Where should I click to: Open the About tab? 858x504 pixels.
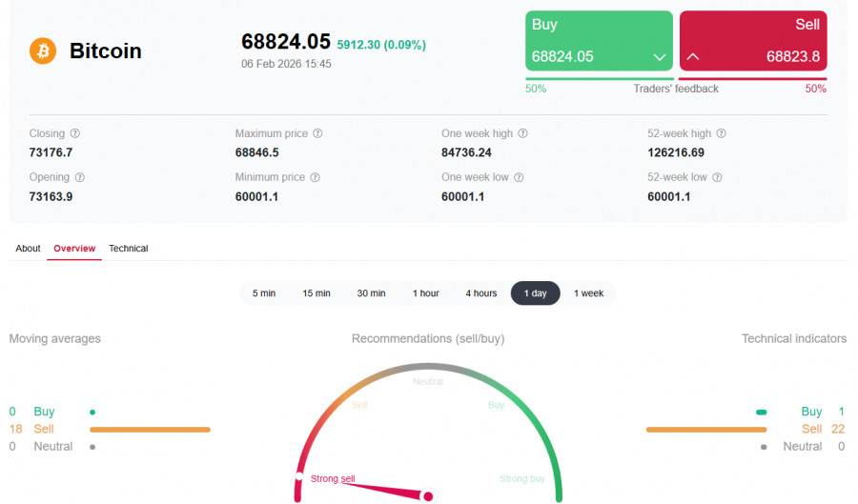(29, 249)
